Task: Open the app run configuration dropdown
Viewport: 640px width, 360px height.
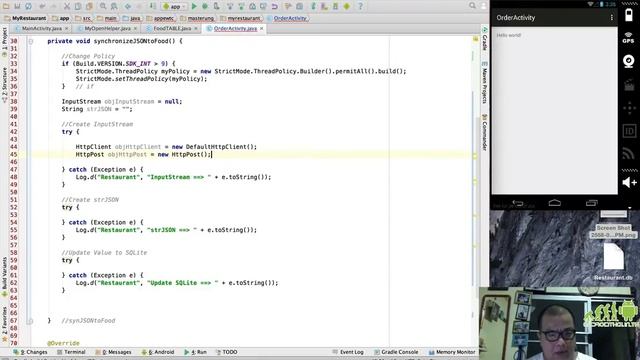Action: tap(174, 6)
